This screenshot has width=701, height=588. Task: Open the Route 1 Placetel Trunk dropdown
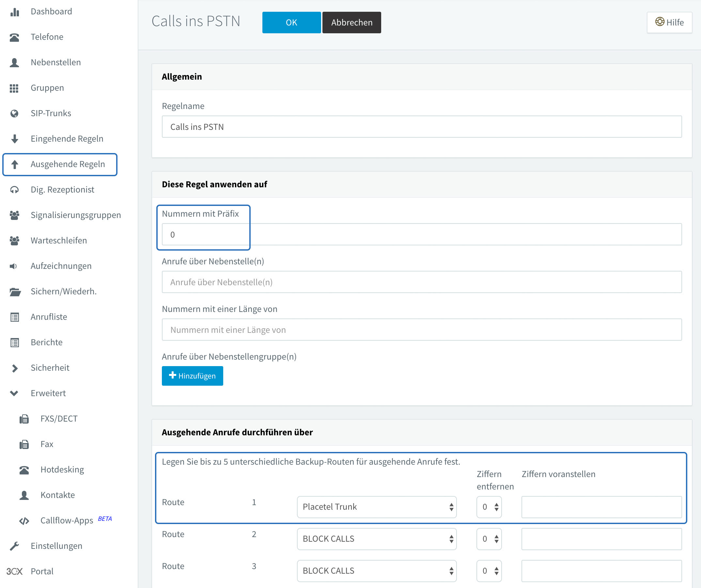coord(377,507)
